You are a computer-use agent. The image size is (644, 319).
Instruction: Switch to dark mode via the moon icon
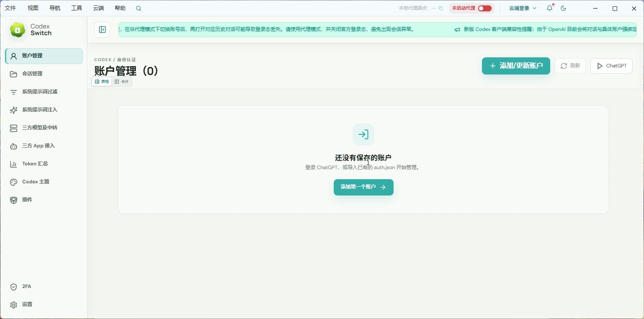563,8
